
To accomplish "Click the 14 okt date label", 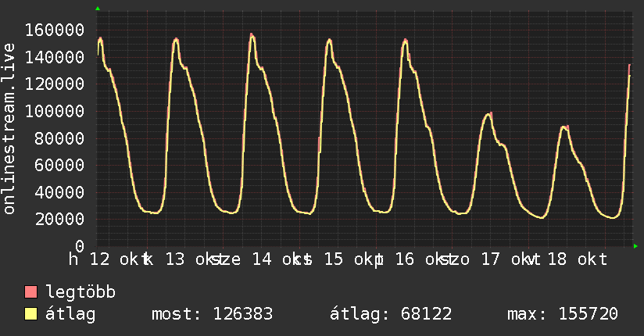I will pyautogui.click(x=277, y=259).
